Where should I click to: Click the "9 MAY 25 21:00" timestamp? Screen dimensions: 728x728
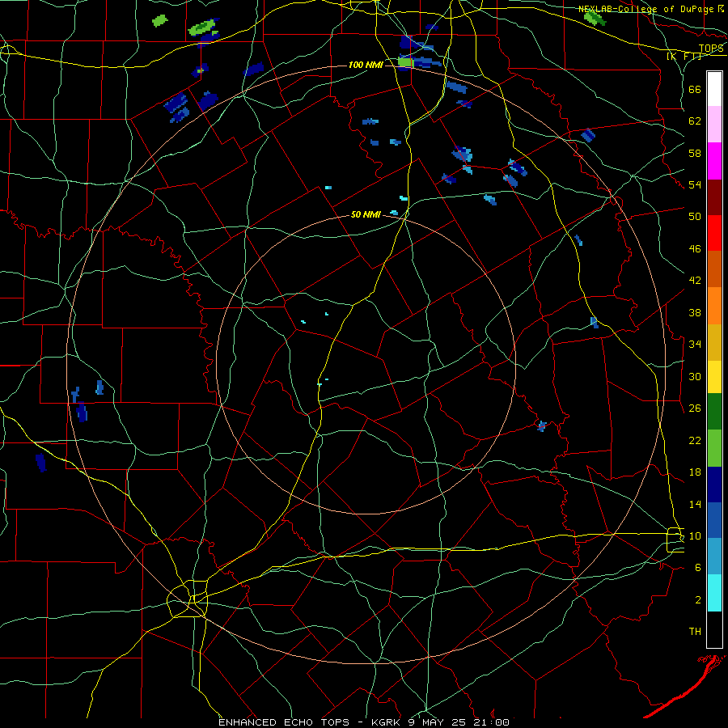pyautogui.click(x=459, y=722)
